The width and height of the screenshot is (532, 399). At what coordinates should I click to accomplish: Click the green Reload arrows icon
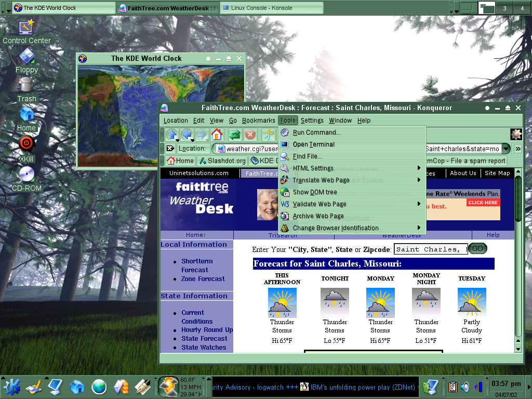click(x=234, y=135)
